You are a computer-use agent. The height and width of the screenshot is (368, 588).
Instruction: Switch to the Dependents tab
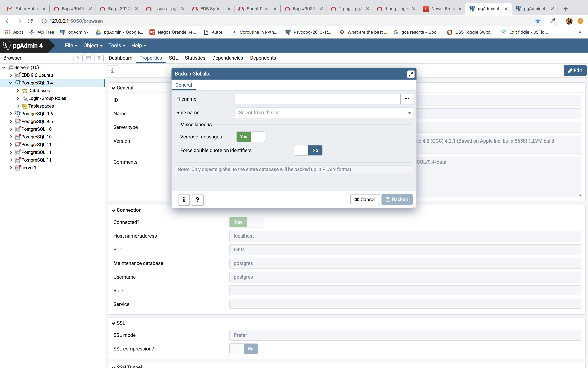point(263,58)
